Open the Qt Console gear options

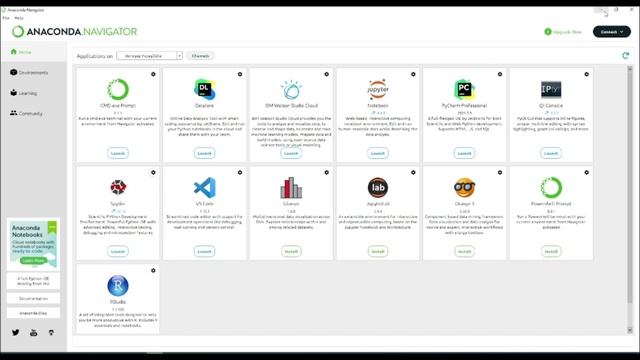pos(587,74)
